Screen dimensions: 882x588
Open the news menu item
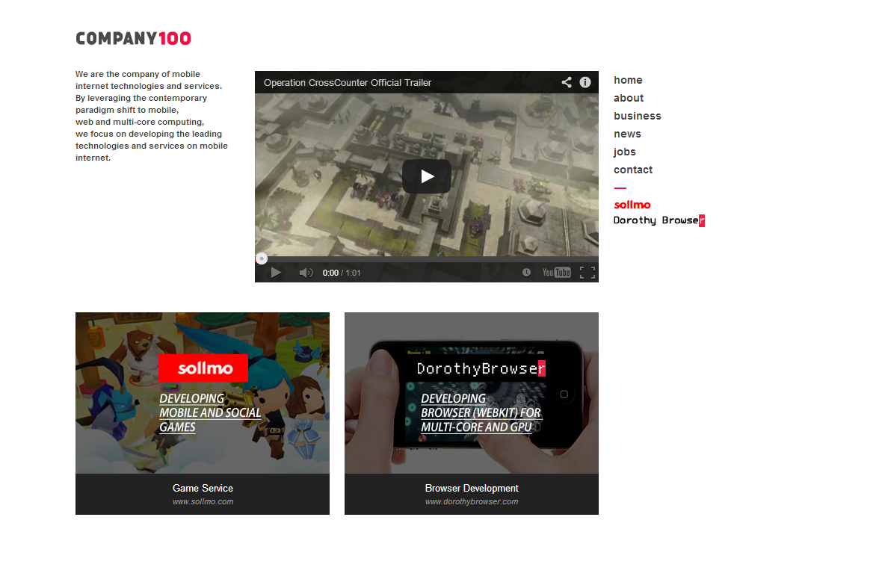(x=627, y=134)
